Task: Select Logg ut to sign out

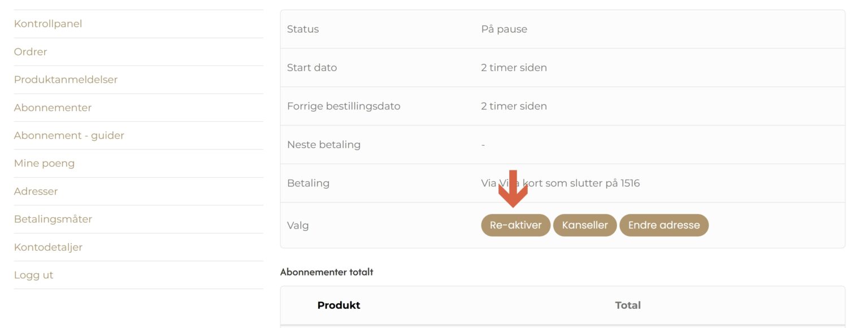Action: 33,275
